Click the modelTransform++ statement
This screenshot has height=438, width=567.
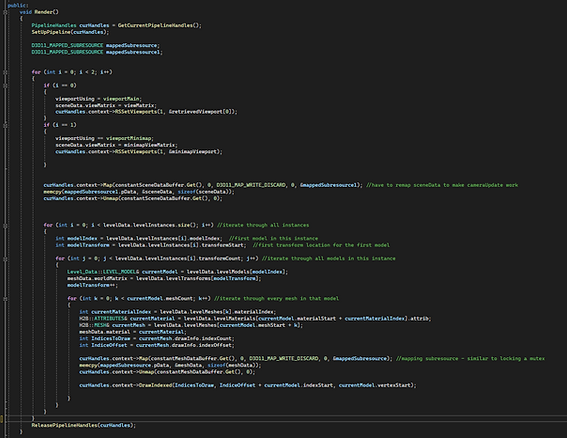click(x=92, y=285)
